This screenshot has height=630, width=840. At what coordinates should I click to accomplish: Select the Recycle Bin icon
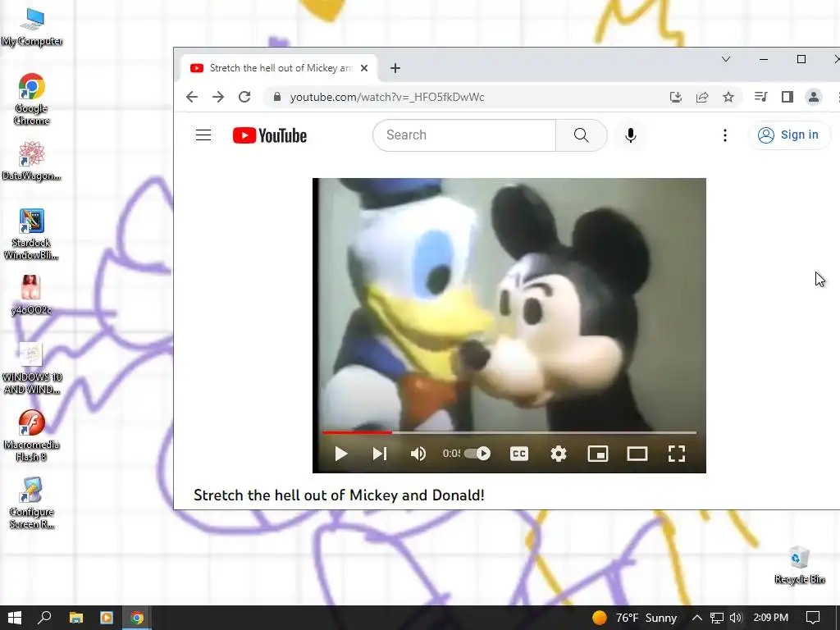tap(799, 565)
